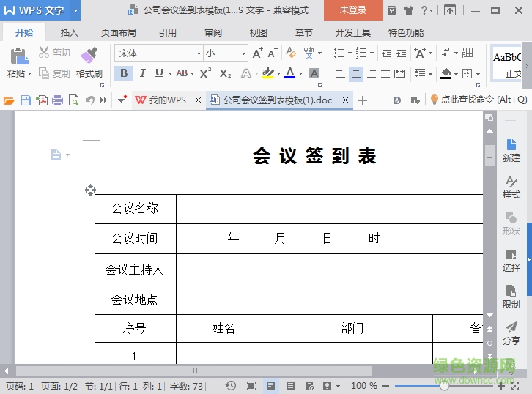Click the superscript X² icon
The width and height of the screenshot is (532, 394).
205,73
